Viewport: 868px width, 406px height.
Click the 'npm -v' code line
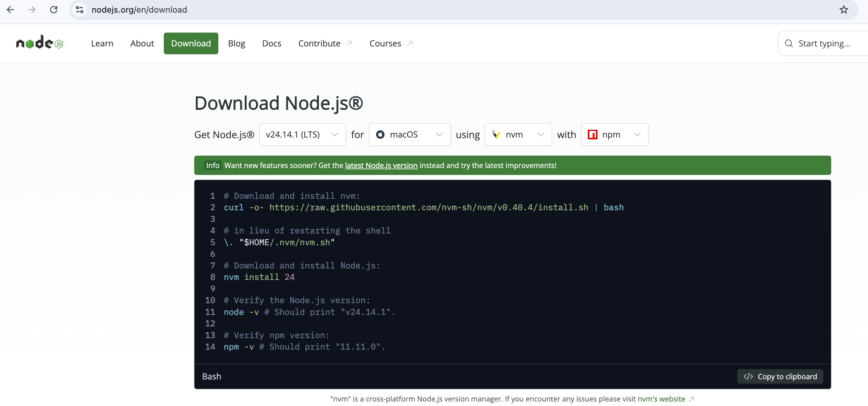click(x=304, y=347)
